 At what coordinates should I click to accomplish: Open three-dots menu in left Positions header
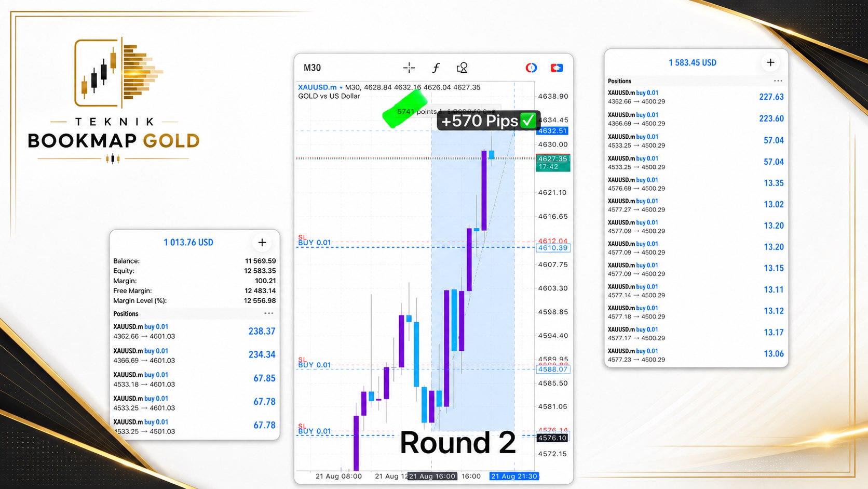pos(268,313)
